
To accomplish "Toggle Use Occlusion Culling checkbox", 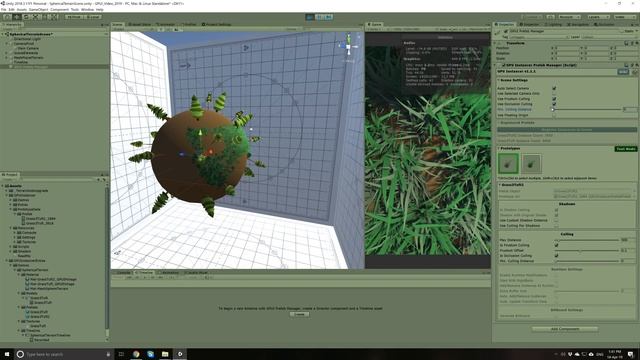I will tap(554, 104).
